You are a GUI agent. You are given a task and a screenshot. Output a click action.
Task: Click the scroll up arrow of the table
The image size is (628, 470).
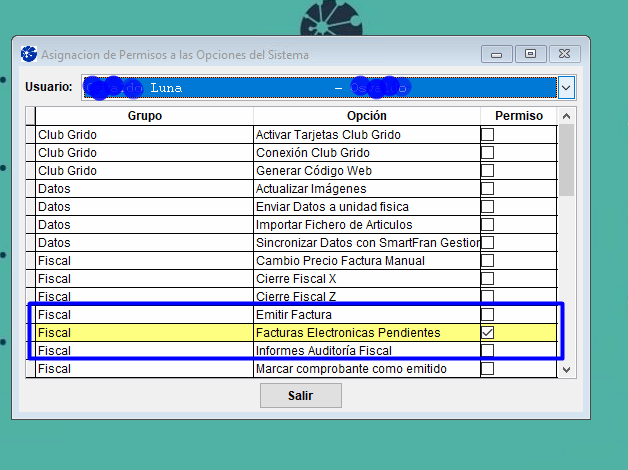pos(567,116)
